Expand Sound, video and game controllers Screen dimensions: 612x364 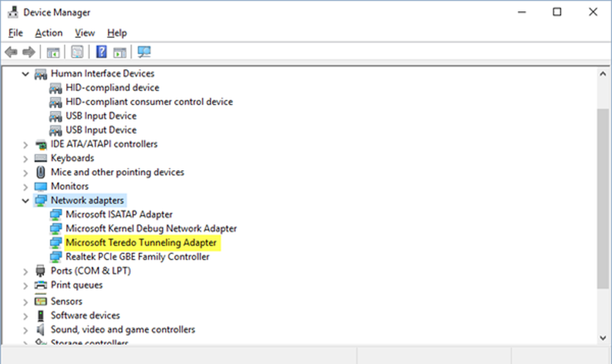25,330
